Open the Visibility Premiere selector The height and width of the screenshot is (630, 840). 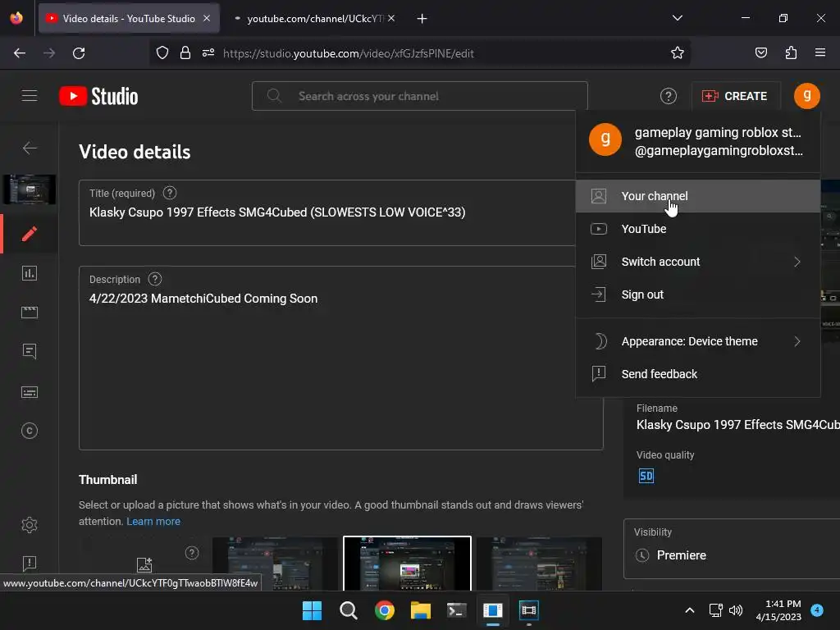[732, 549]
